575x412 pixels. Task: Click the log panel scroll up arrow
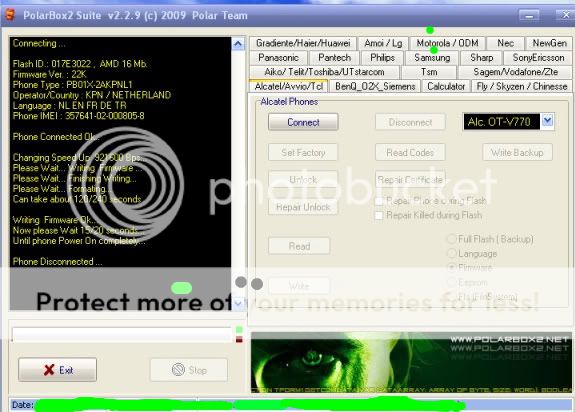click(x=238, y=44)
